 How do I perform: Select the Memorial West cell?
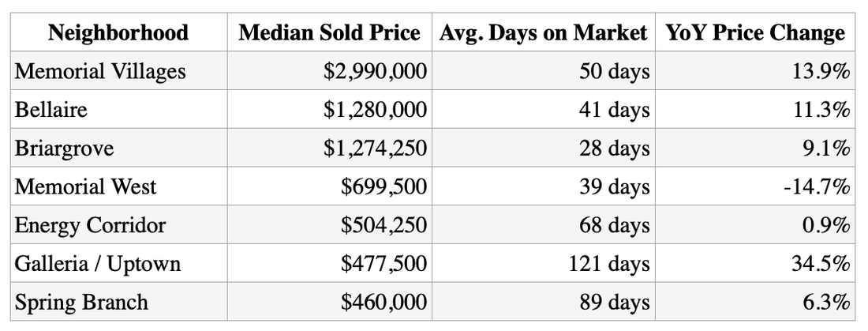click(118, 186)
